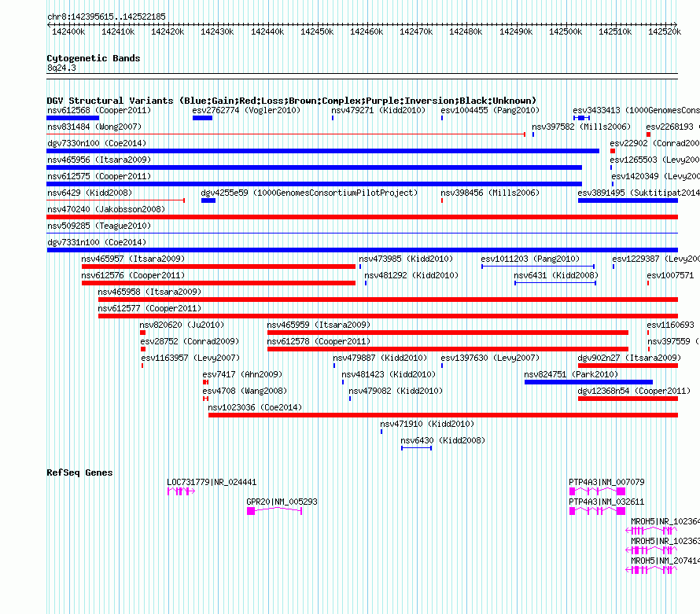The image size is (700, 614).
Task: Open dgv4255e59 1000GenomesConsortiumPilotProject label
Action: click(x=309, y=193)
